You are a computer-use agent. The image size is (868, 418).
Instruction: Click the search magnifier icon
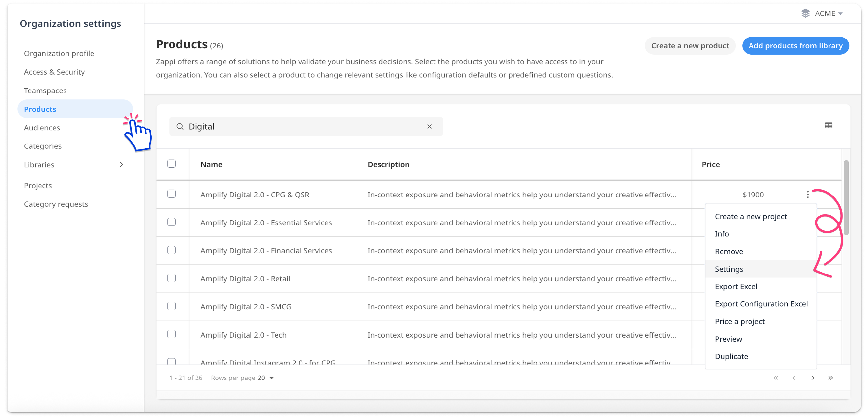point(180,127)
